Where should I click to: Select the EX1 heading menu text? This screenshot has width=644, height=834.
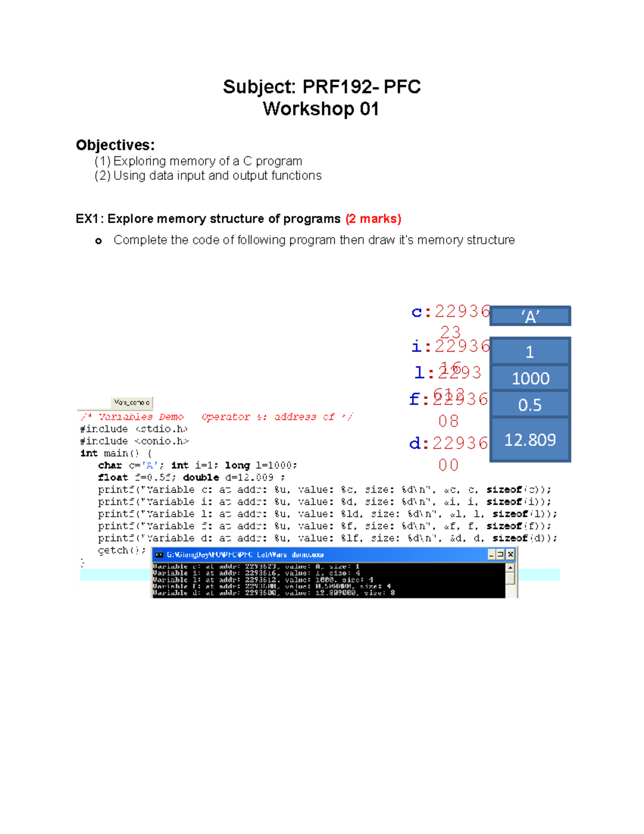(x=207, y=219)
